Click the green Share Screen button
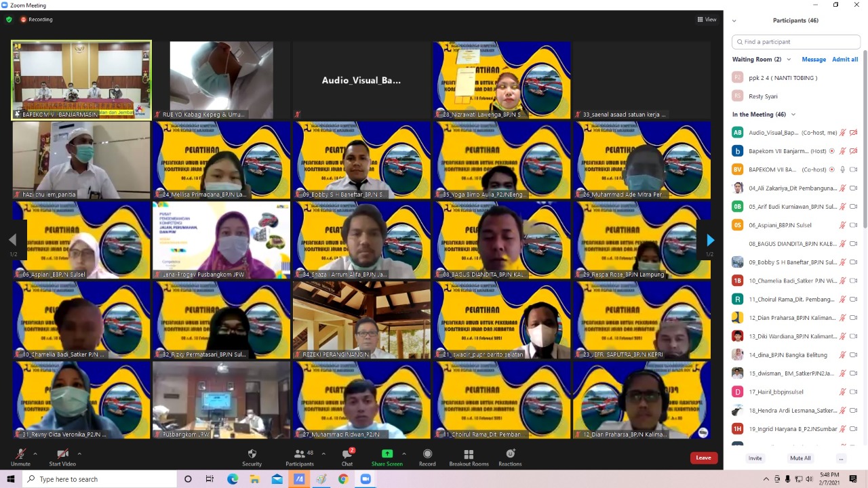The width and height of the screenshot is (868, 488). coord(387,457)
